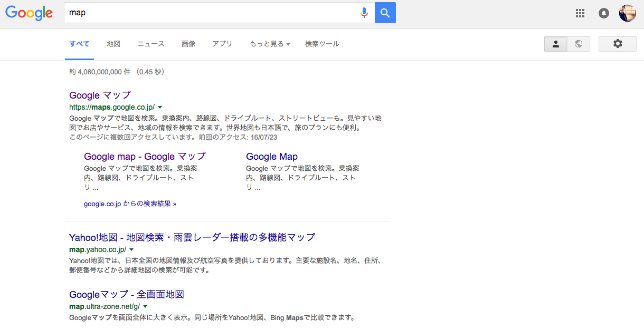Switch to the 画像 tab
644x329 pixels.
tap(188, 44)
